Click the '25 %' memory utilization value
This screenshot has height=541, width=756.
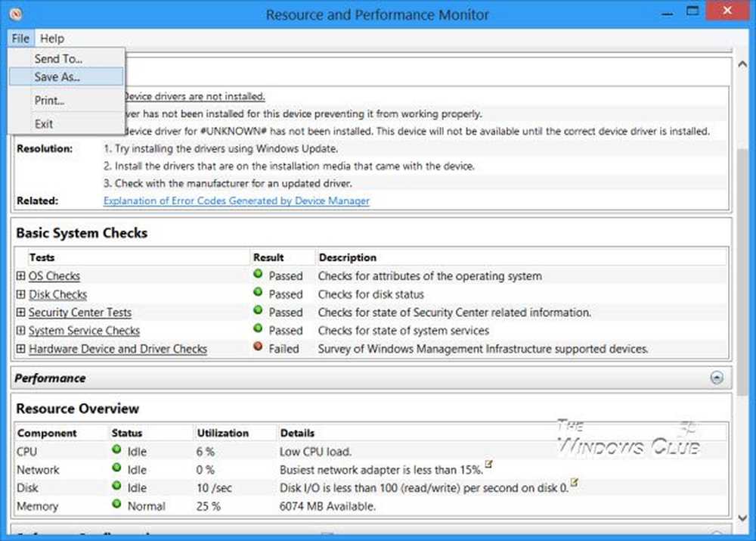point(209,506)
